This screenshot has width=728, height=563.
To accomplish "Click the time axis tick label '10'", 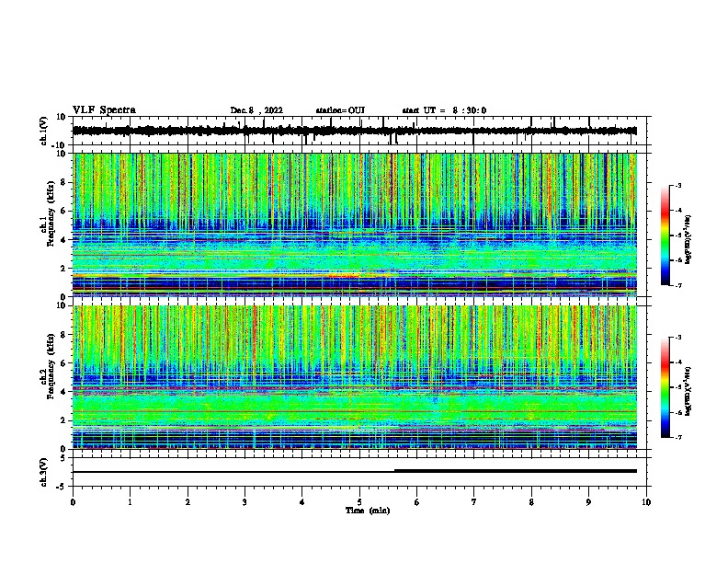I will point(646,502).
